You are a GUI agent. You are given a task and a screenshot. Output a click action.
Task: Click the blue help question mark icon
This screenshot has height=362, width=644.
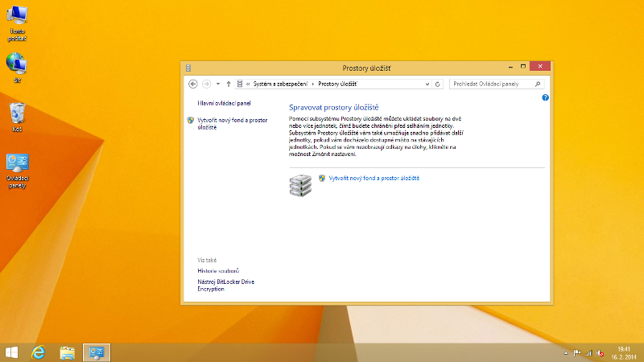point(545,97)
